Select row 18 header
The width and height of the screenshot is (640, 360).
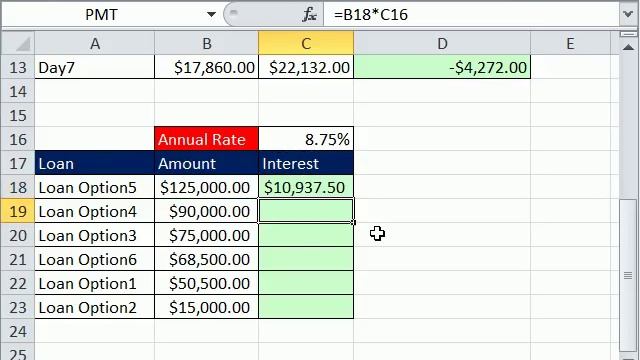pyautogui.click(x=18, y=187)
